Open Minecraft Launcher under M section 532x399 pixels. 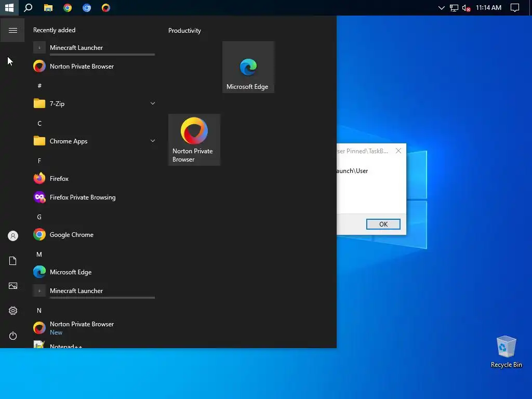[95, 291]
